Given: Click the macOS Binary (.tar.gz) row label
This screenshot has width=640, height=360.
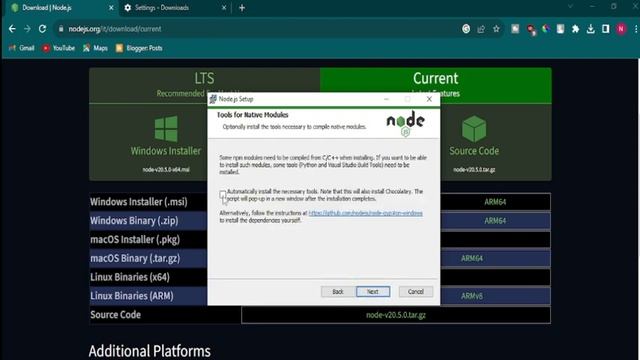Looking at the screenshot, I should 135,258.
